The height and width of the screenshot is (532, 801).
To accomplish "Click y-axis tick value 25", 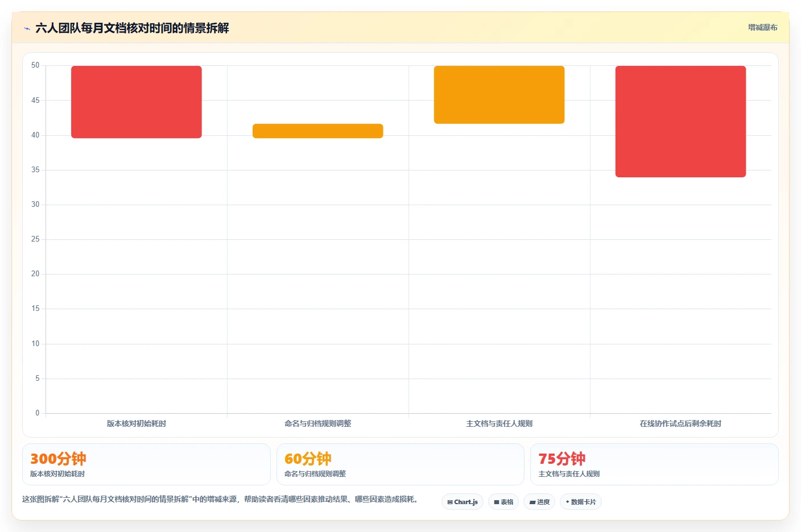I will pos(35,239).
